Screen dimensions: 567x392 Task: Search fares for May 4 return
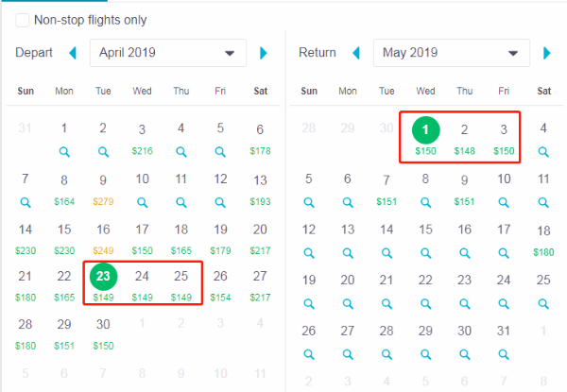point(543,152)
